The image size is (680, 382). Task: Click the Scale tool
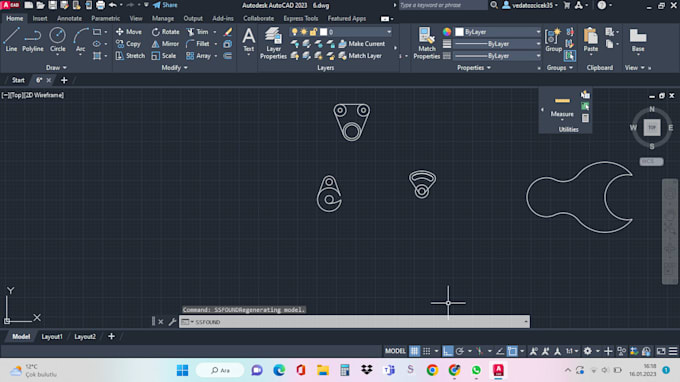pos(164,56)
